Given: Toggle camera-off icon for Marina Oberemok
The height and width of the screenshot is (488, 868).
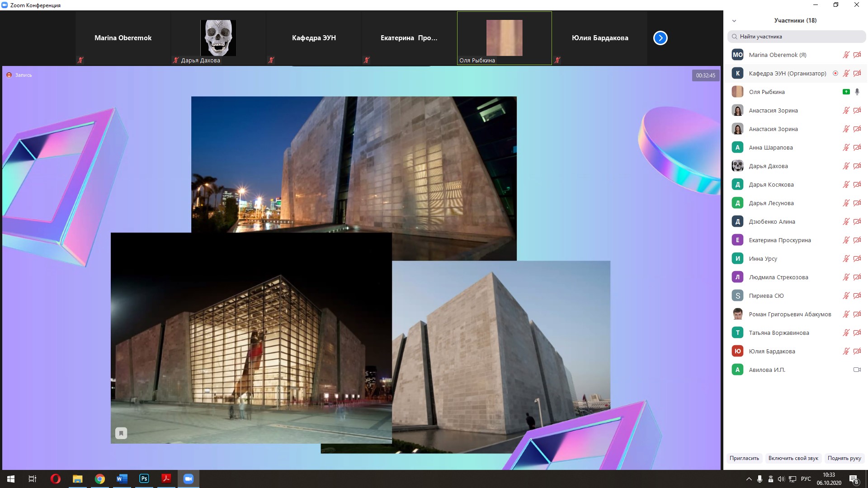Looking at the screenshot, I should tap(857, 55).
